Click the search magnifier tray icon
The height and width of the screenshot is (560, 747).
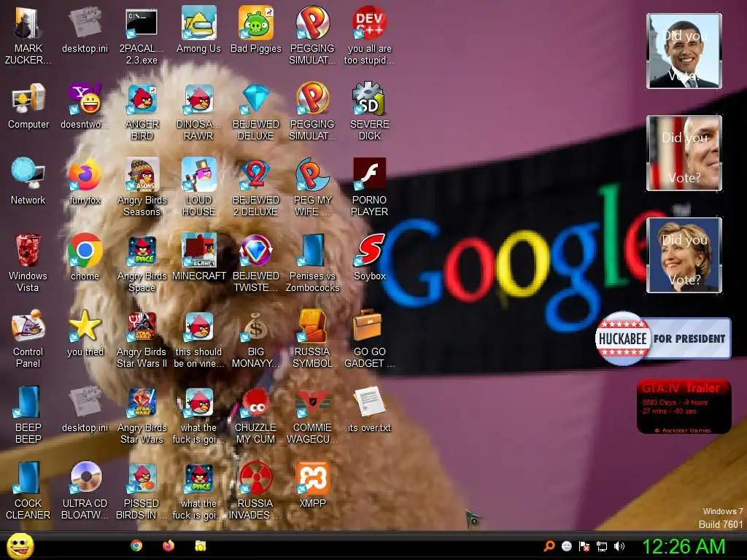[x=549, y=545]
